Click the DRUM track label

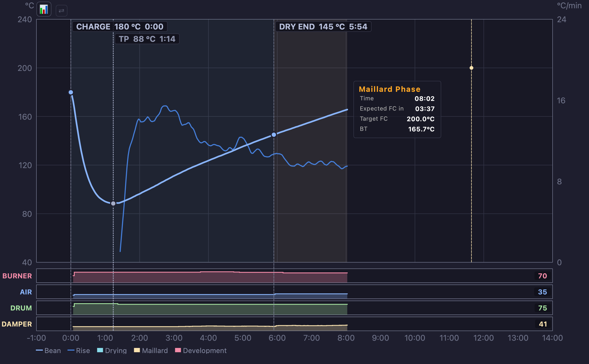[21, 308]
